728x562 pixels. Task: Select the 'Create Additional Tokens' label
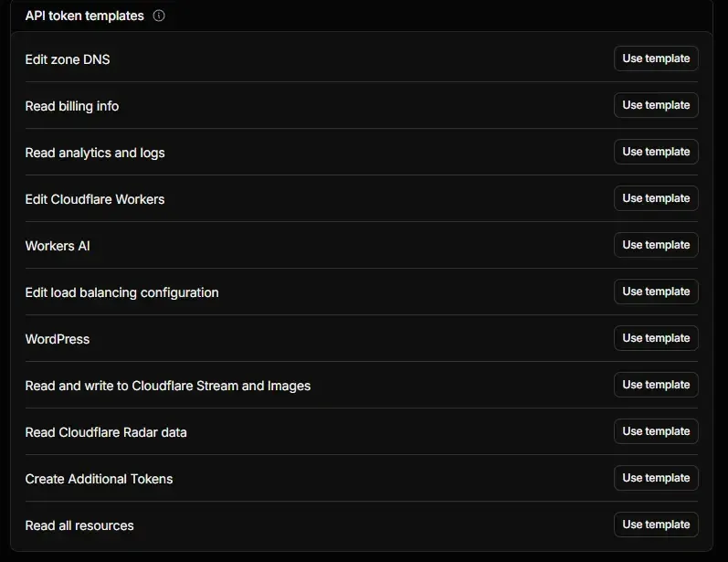pyautogui.click(x=99, y=479)
